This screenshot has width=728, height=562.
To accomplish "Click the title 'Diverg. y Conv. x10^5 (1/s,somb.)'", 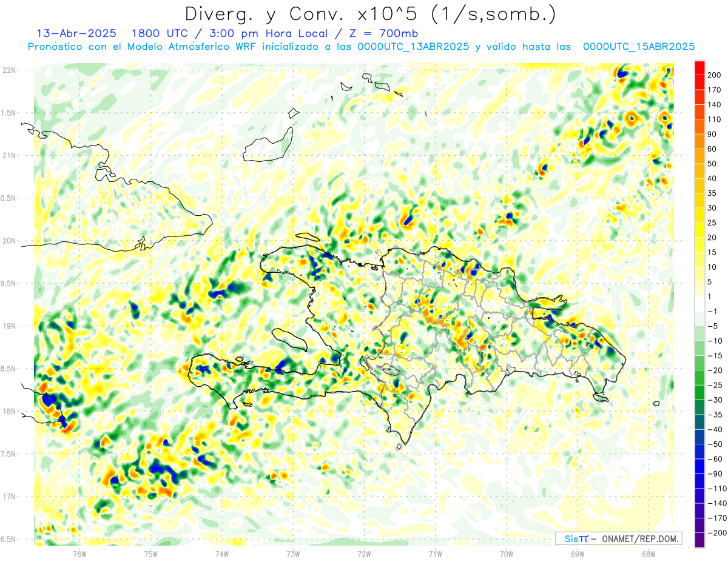I will (x=370, y=13).
